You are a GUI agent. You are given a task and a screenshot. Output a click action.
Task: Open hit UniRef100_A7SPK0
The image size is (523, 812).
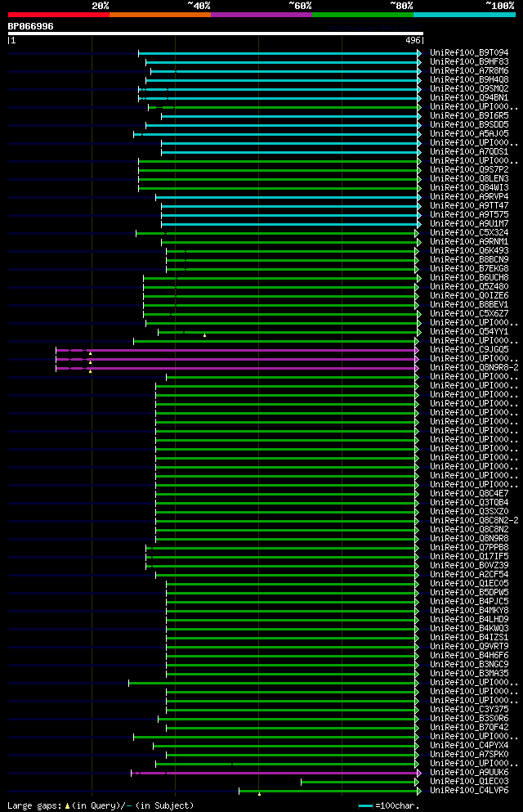click(469, 754)
